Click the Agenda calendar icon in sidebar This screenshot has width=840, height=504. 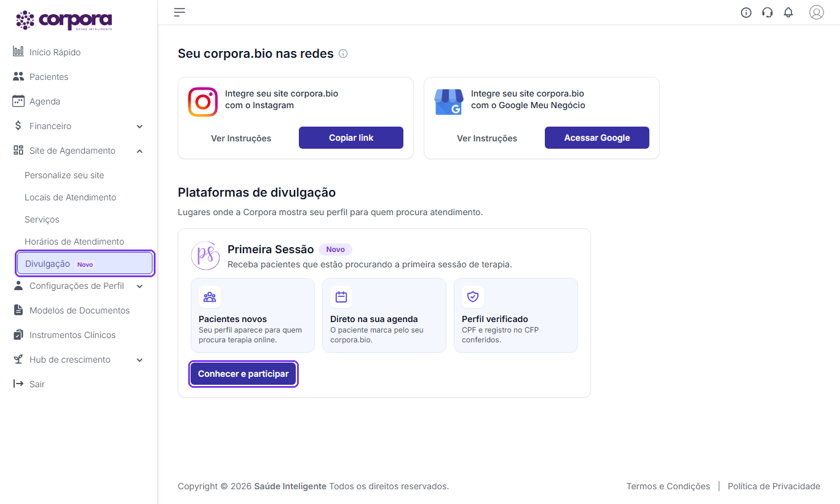pyautogui.click(x=18, y=101)
